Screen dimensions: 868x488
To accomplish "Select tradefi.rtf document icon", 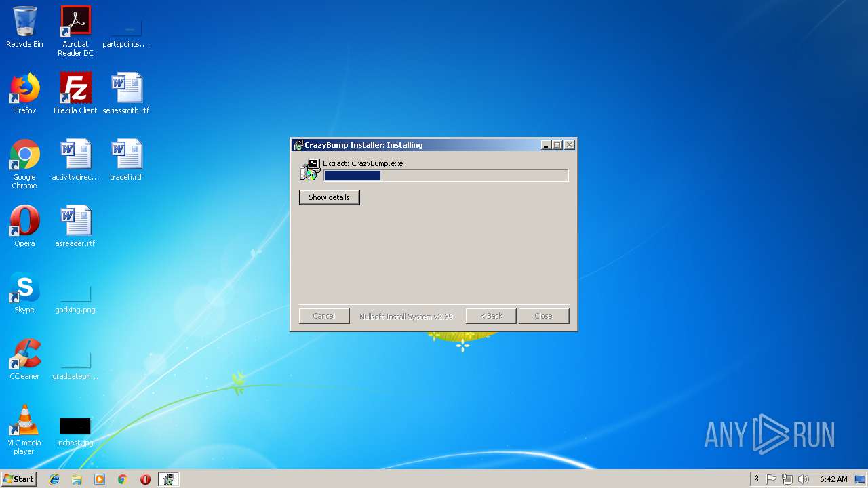I will [x=126, y=160].
